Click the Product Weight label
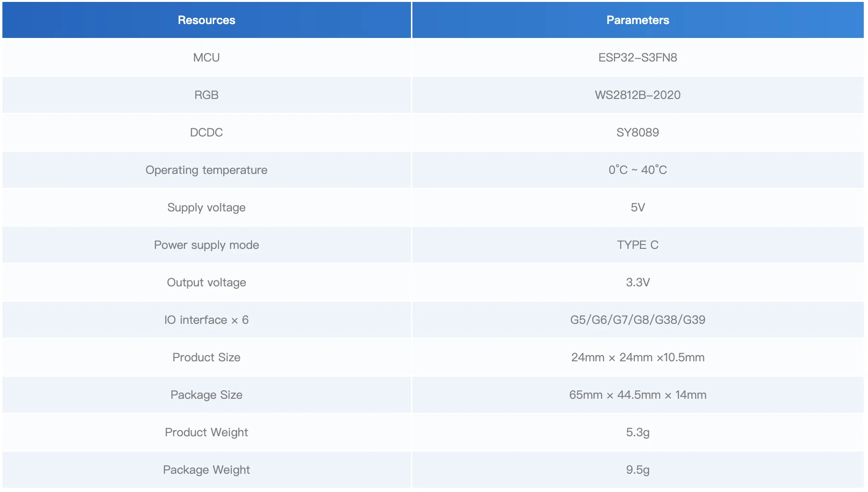Screen dimensions: 868x492 click(206, 432)
